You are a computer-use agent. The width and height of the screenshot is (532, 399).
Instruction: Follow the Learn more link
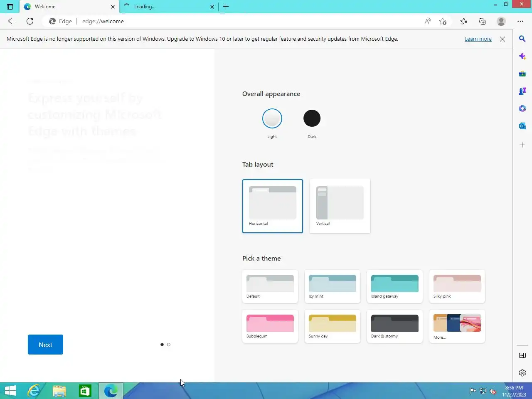(478, 39)
